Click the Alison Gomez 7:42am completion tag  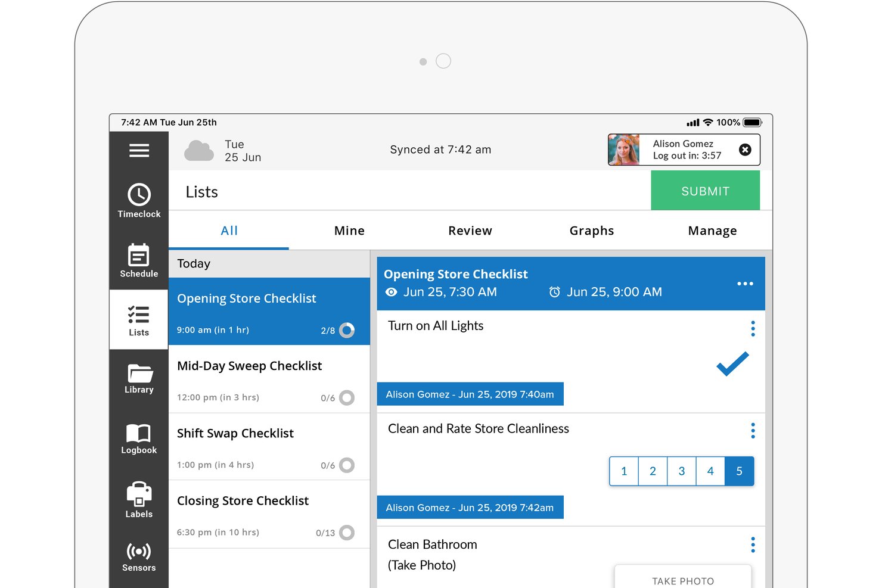click(470, 507)
